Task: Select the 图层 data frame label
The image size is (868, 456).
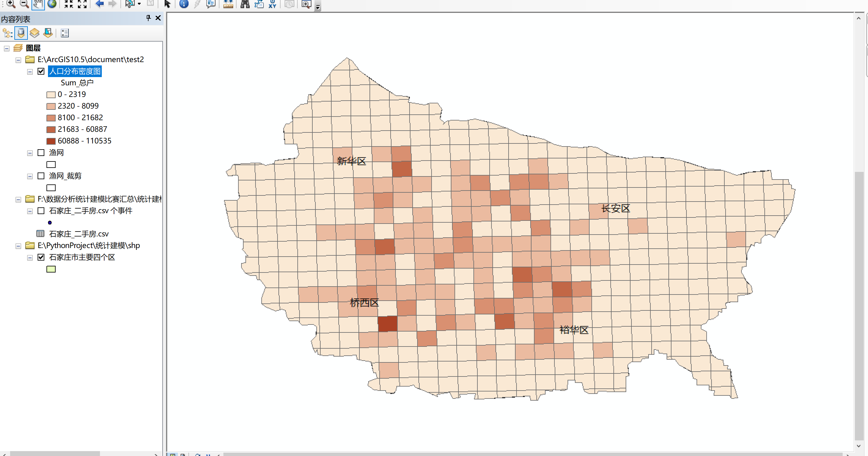Action: 33,48
